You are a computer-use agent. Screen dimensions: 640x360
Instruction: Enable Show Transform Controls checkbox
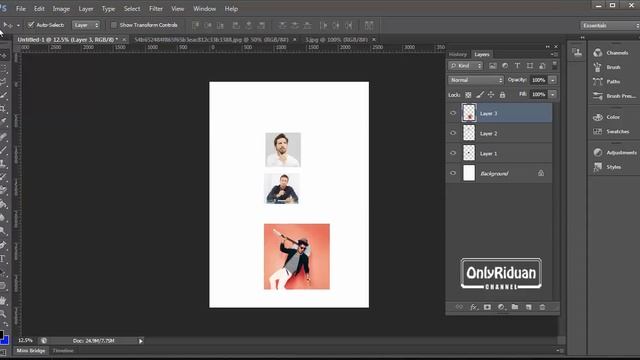(x=114, y=25)
